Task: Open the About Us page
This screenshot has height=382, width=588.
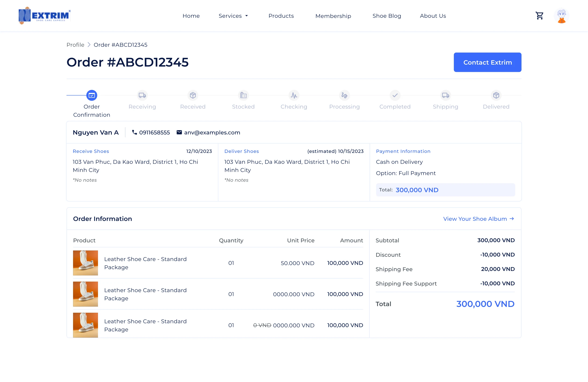Action: pos(433,16)
